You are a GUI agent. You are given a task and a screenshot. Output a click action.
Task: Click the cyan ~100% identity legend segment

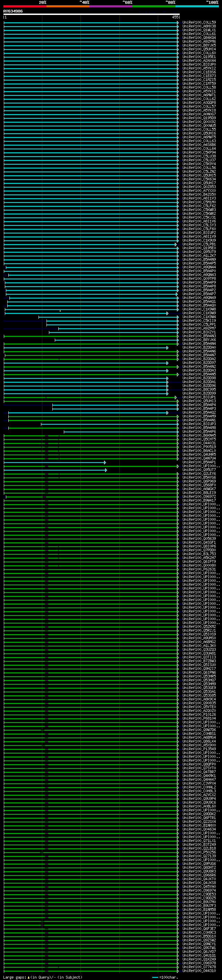coord(197,6)
